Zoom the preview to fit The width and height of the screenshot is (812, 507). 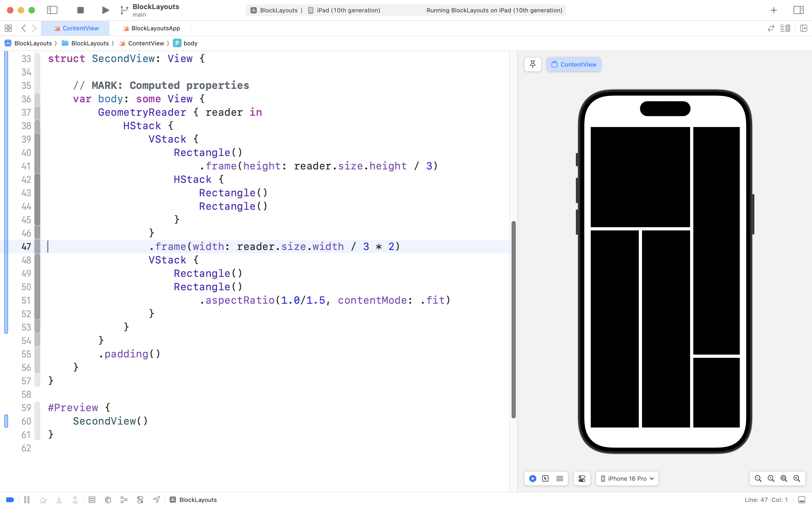coord(784,479)
